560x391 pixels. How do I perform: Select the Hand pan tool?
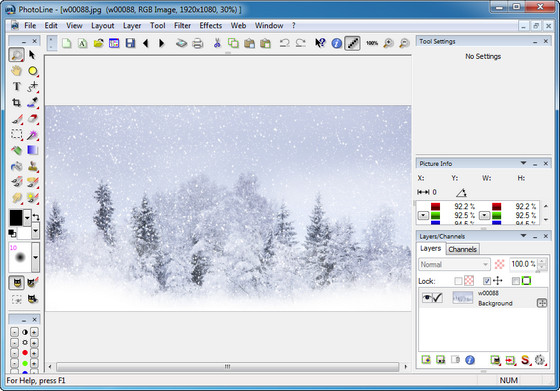coord(16,71)
